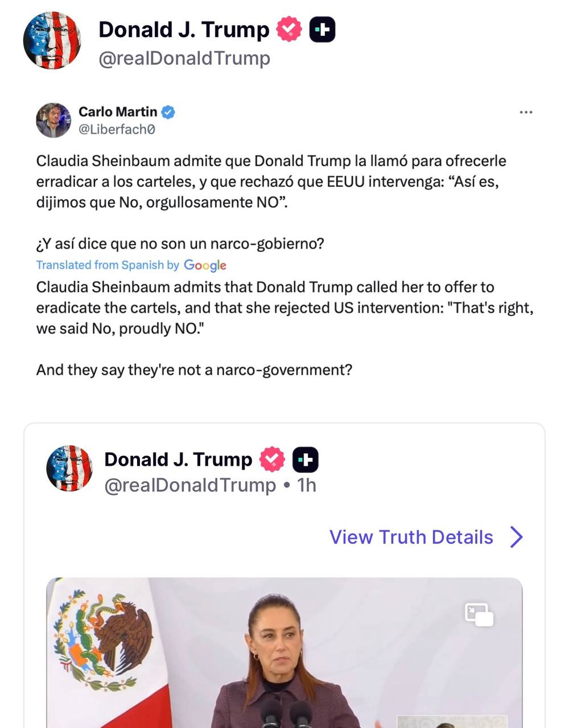Click the black plus badge in top header
The width and height of the screenshot is (569, 728).
322,30
